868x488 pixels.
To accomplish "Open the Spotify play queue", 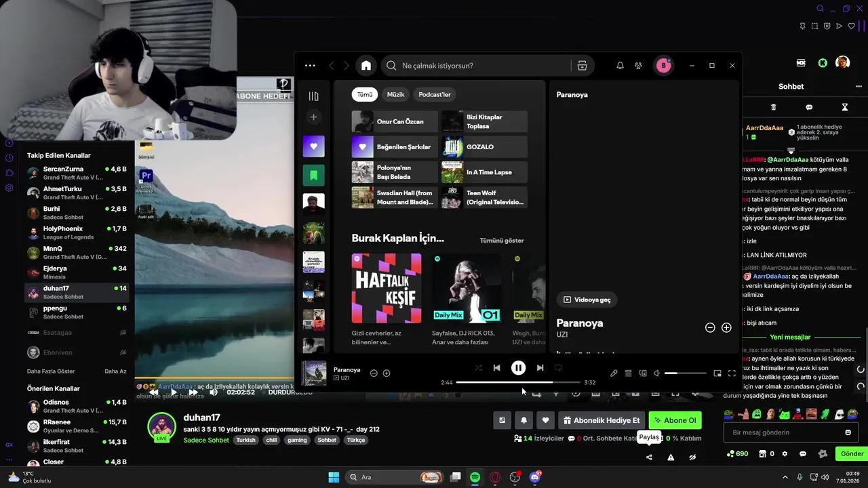I will click(x=629, y=373).
